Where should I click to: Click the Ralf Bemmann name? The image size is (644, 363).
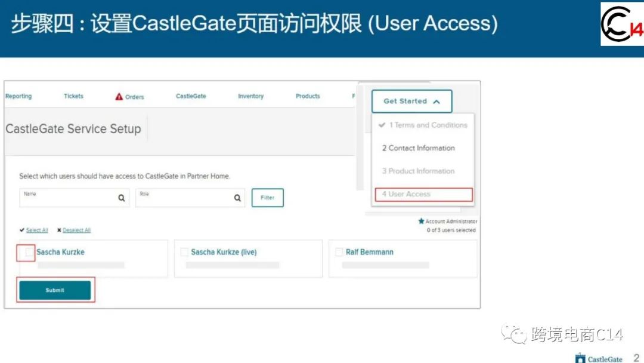click(370, 252)
